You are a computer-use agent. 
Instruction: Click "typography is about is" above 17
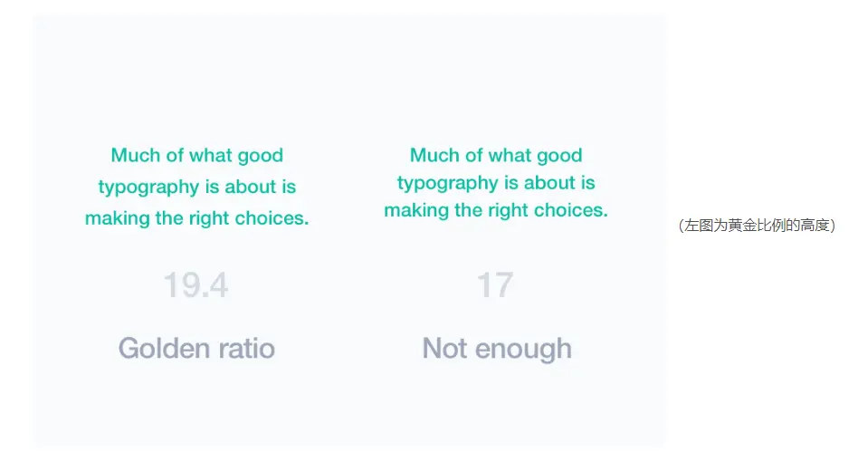[496, 183]
